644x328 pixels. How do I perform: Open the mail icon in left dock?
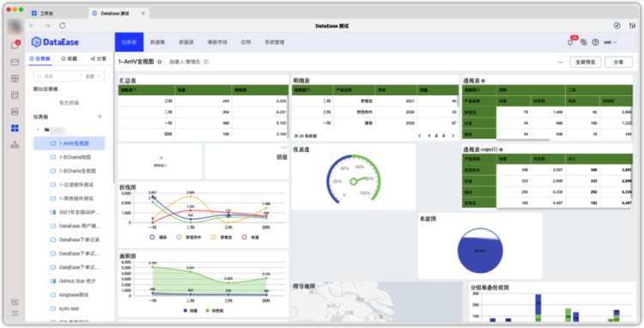[x=15, y=63]
